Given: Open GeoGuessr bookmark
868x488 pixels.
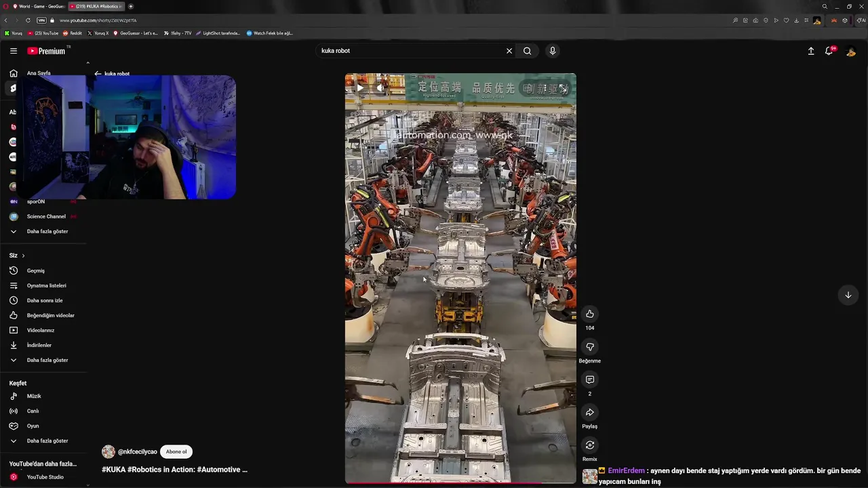Looking at the screenshot, I should (136, 33).
